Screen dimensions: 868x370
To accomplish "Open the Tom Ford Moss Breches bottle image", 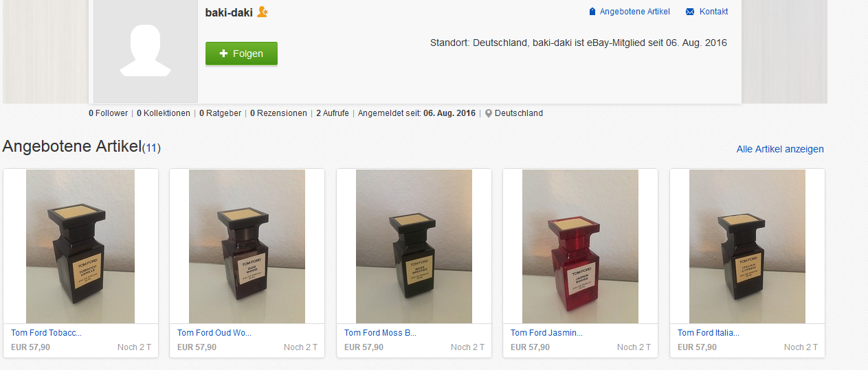I will point(414,246).
